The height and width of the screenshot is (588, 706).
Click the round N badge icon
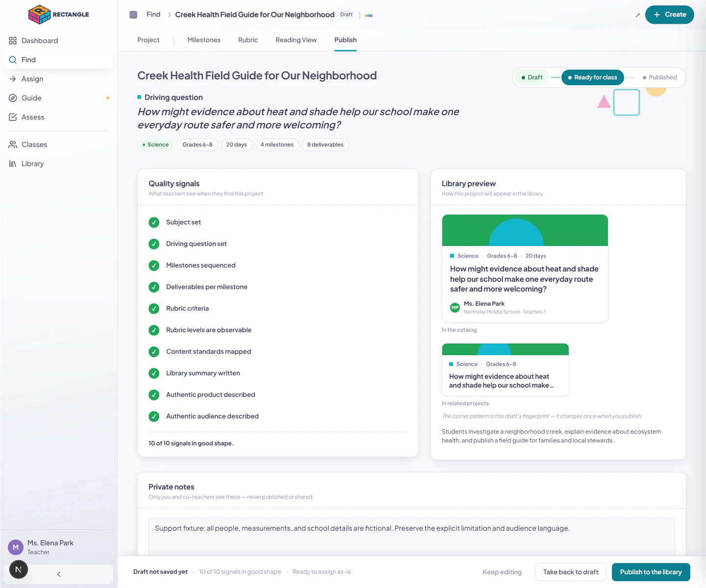19,569
